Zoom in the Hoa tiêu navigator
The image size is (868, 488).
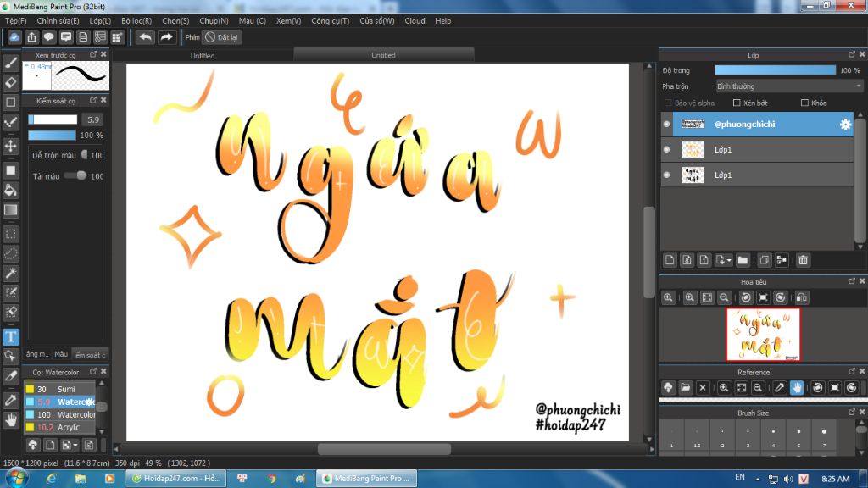point(690,297)
